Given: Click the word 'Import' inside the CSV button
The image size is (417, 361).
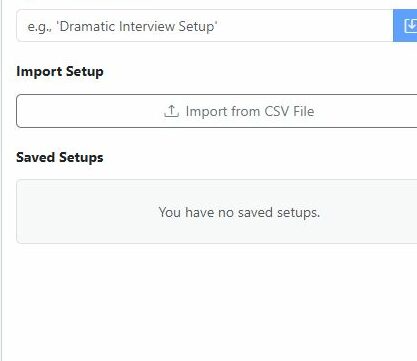Looking at the screenshot, I should 206,112.
